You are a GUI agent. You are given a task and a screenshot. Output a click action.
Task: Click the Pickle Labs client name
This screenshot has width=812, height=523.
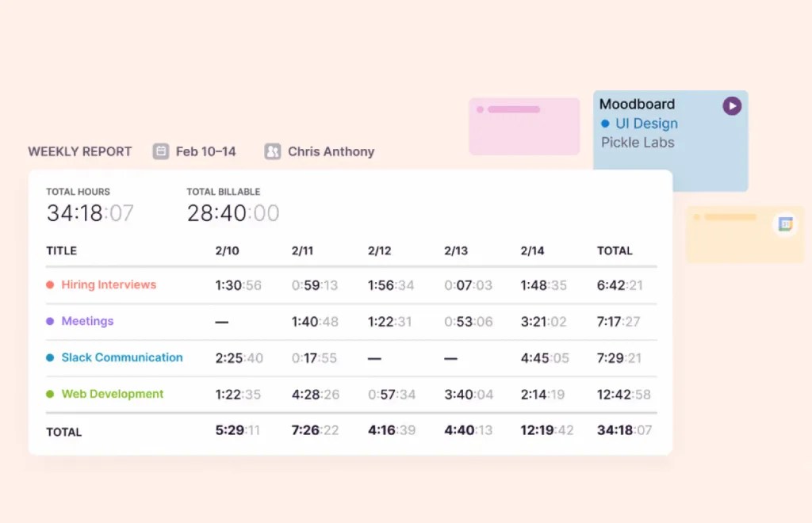tap(637, 143)
